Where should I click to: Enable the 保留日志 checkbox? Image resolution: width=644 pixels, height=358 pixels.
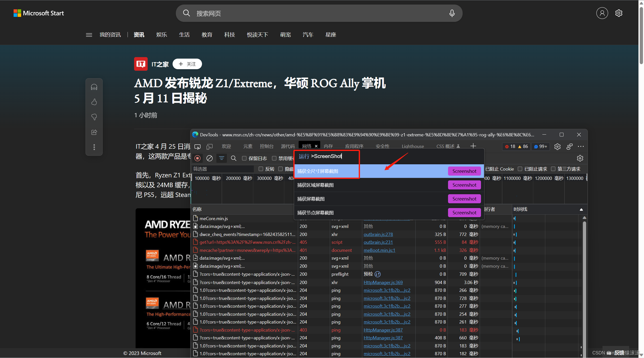tap(244, 158)
